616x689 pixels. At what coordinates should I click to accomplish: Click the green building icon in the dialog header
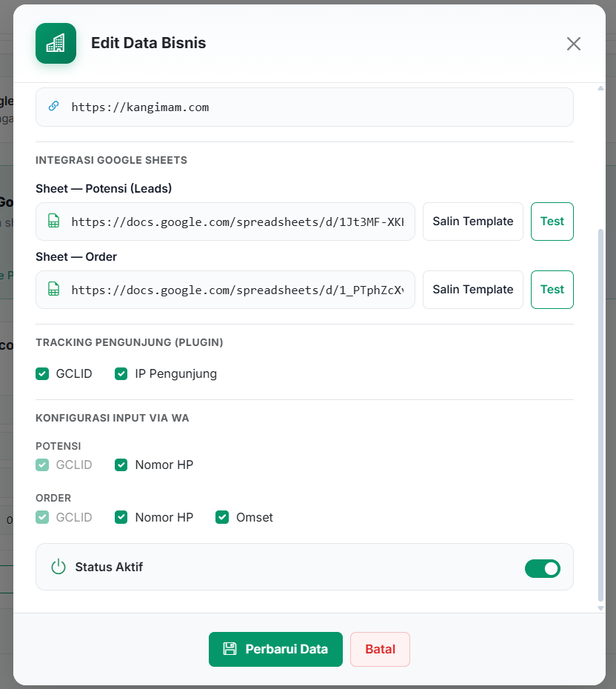click(x=56, y=43)
